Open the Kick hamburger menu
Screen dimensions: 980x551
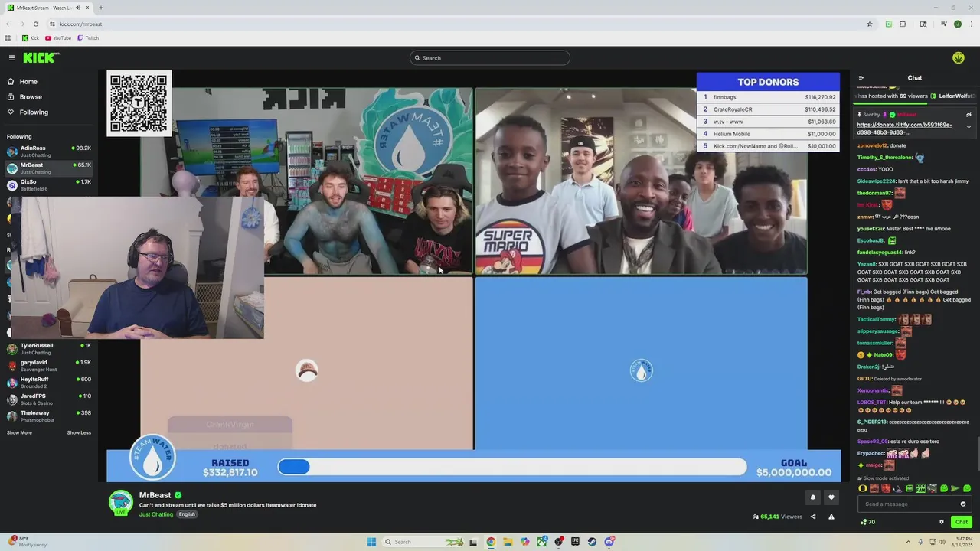click(x=12, y=57)
